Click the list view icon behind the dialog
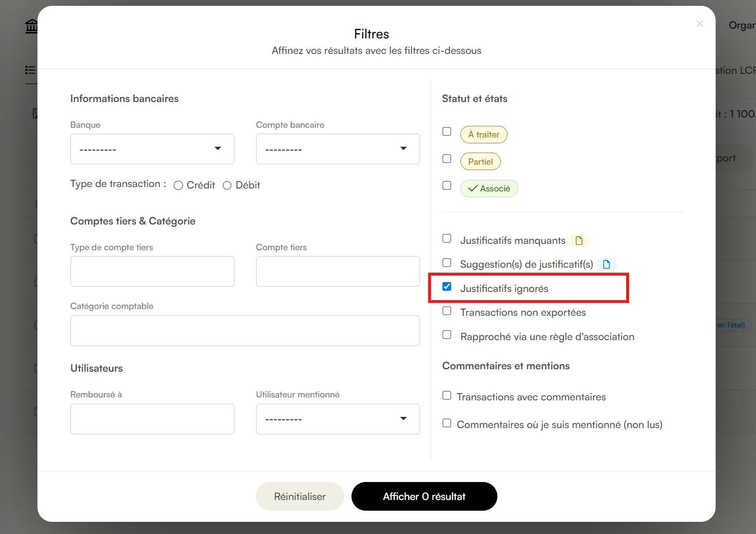This screenshot has height=534, width=756. (x=30, y=70)
